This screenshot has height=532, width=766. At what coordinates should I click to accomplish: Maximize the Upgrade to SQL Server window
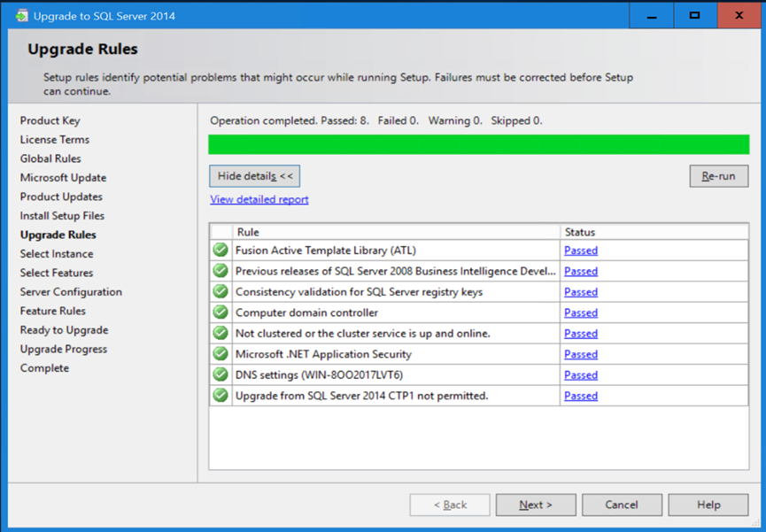(694, 16)
